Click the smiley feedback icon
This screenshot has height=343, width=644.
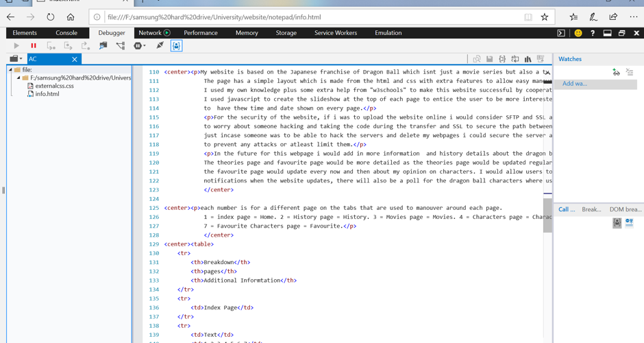pos(578,34)
